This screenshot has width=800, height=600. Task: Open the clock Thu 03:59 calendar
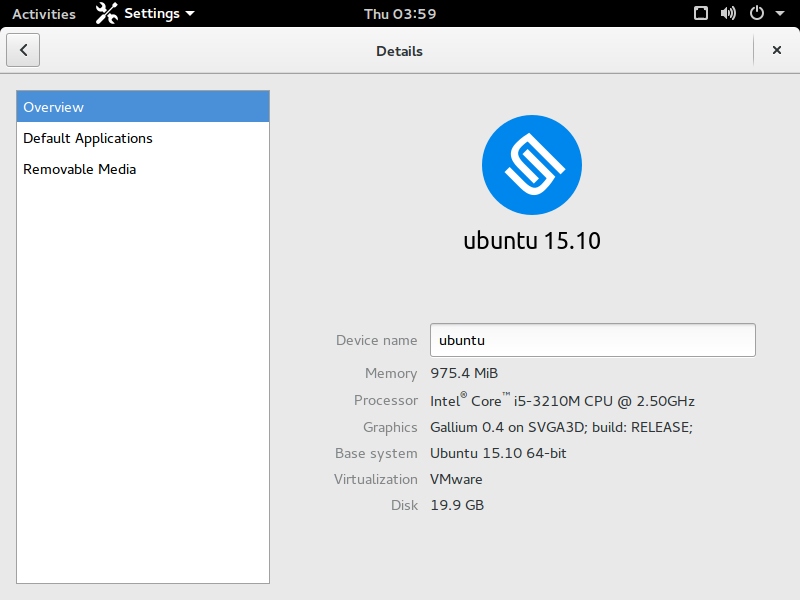coord(400,14)
